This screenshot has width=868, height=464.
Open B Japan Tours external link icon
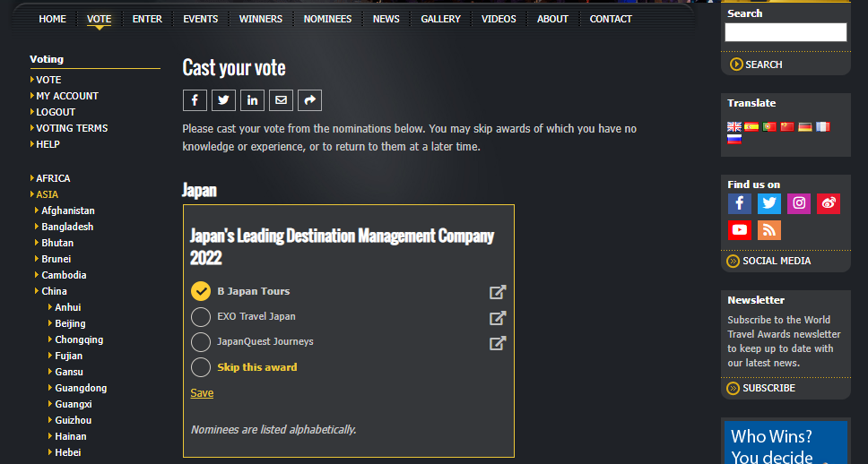(x=498, y=292)
